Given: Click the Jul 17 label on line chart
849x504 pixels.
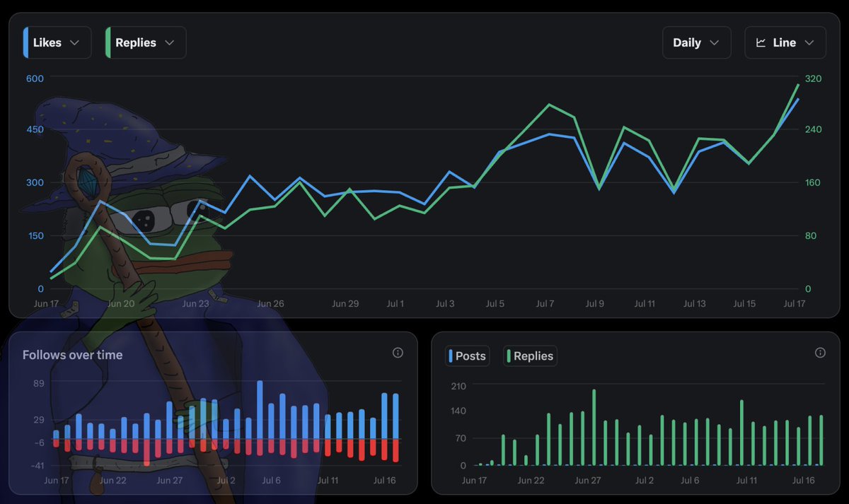Looking at the screenshot, I should point(795,304).
